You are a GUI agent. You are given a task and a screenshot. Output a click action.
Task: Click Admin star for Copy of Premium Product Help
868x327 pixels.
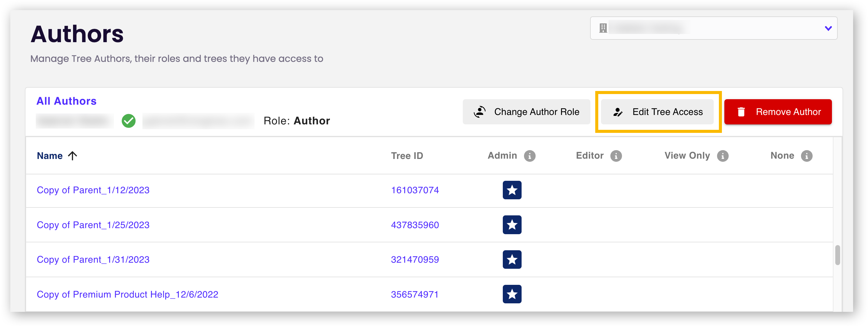pos(512,294)
